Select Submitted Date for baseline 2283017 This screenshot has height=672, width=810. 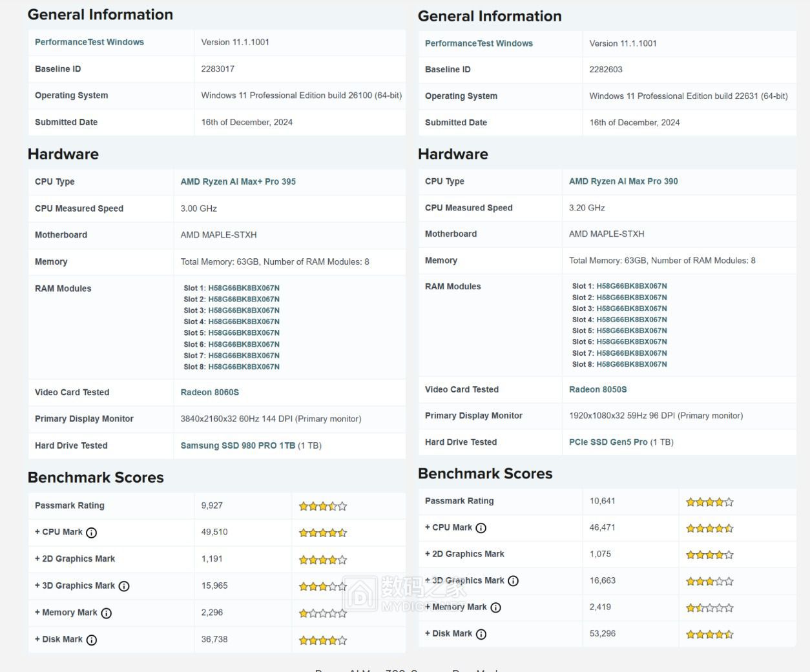247,122
